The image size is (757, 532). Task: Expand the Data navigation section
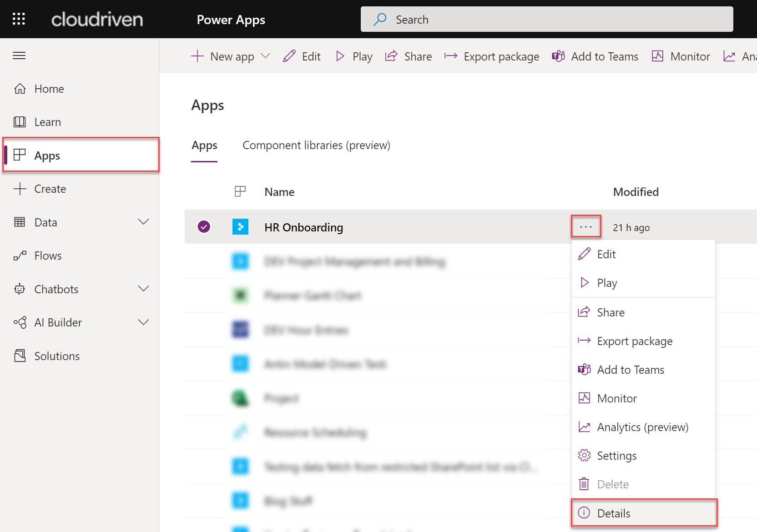pyautogui.click(x=143, y=222)
